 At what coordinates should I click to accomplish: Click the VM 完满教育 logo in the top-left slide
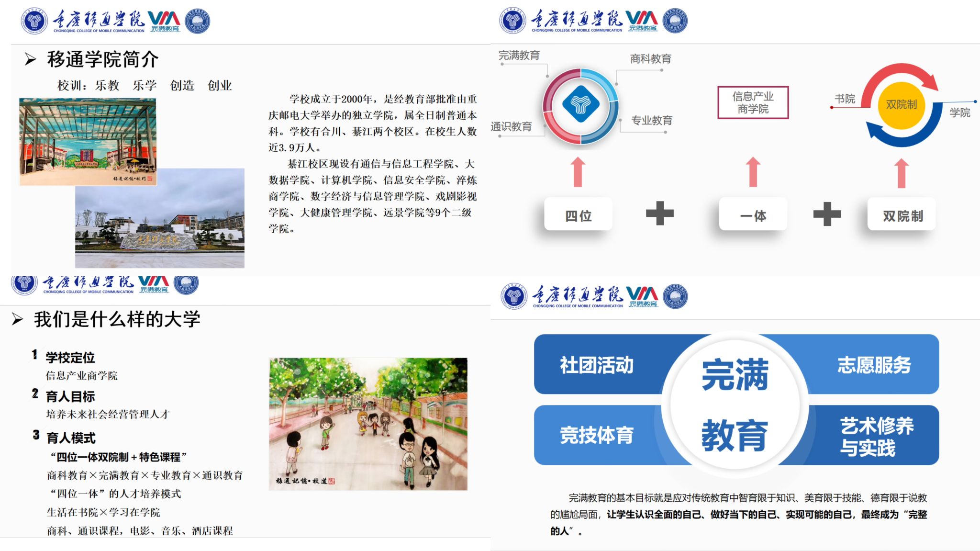[x=164, y=22]
